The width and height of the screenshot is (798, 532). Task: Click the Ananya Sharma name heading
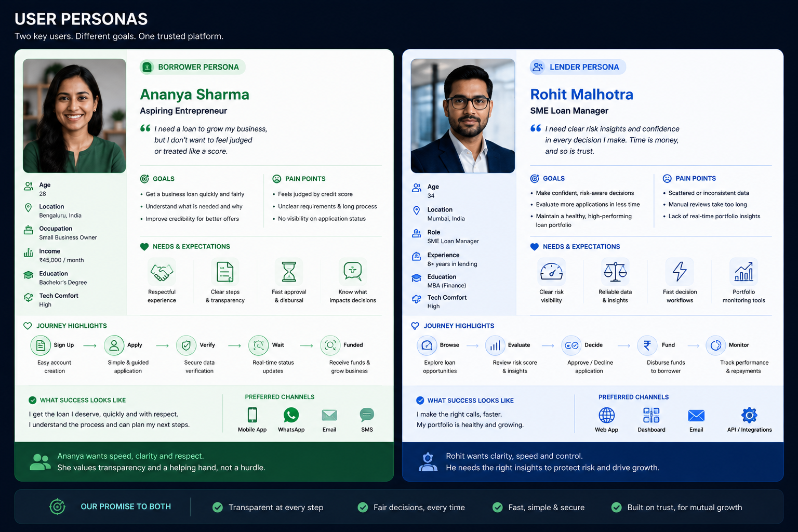tap(194, 95)
